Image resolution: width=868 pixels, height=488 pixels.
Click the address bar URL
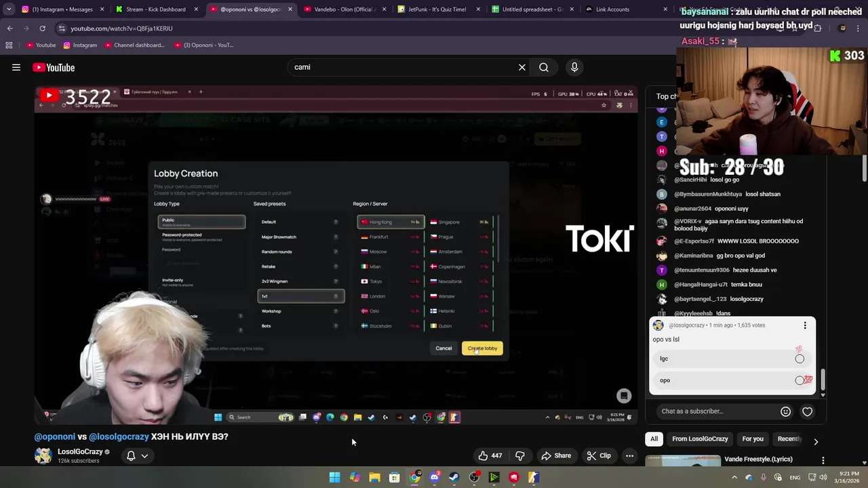(x=121, y=28)
